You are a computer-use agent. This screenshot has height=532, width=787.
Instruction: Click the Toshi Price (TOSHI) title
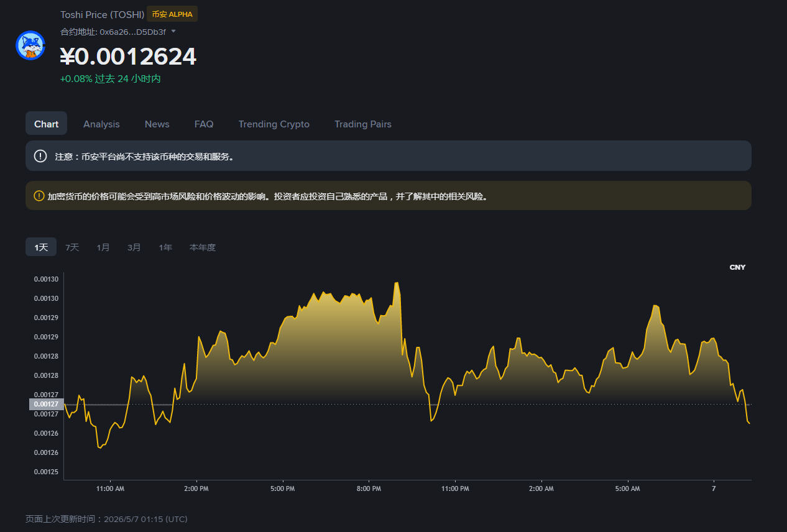(x=103, y=14)
